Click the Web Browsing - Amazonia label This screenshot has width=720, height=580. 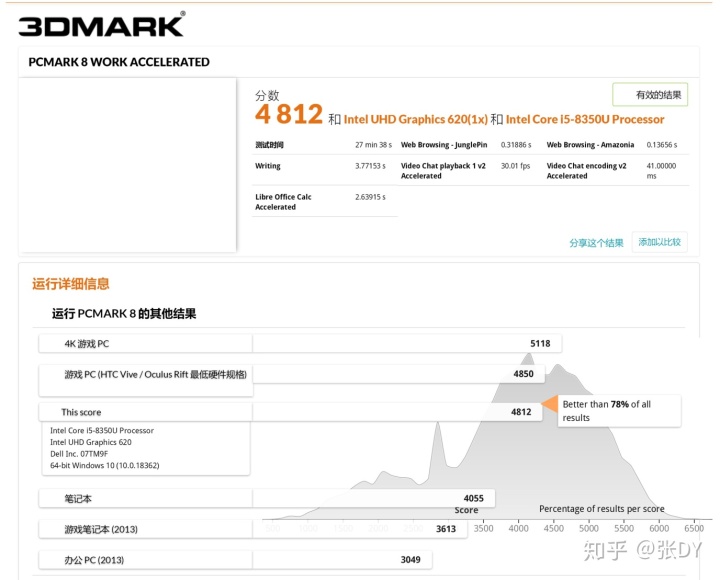[x=590, y=145]
